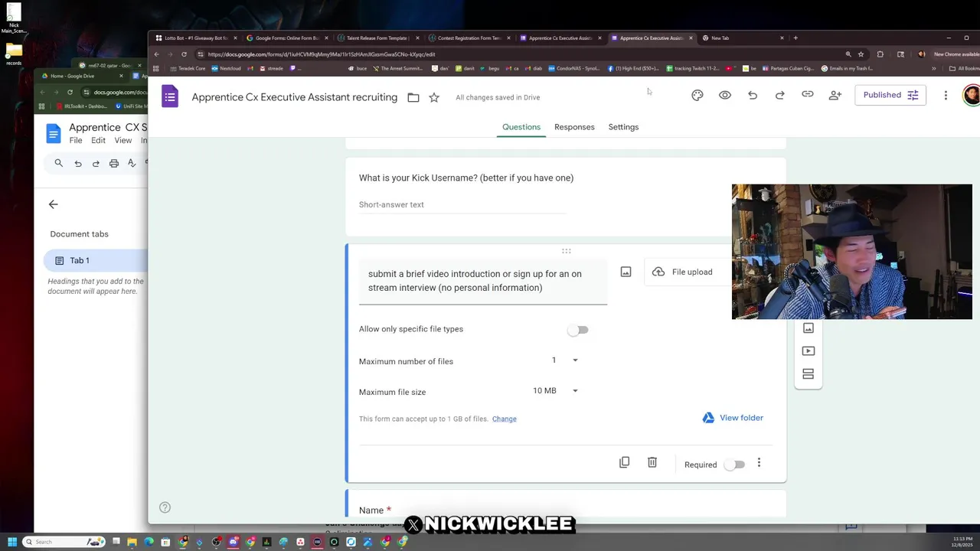Select Tab 1 in document tabs
The width and height of the screenshot is (980, 551).
[x=96, y=260]
